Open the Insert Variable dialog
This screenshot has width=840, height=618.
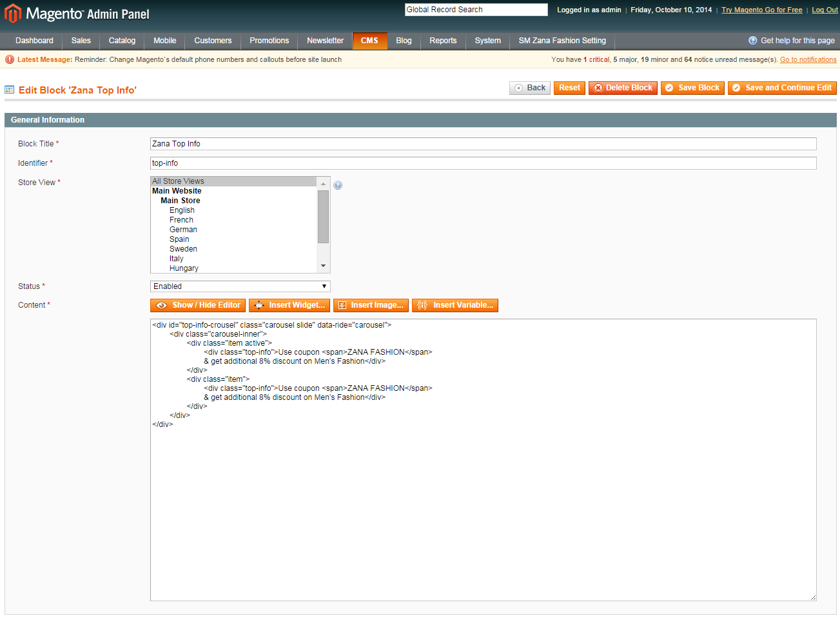click(455, 305)
